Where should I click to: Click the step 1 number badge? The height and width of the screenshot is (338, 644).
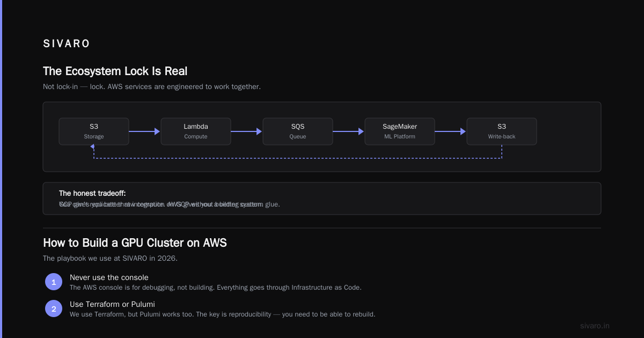(x=54, y=282)
